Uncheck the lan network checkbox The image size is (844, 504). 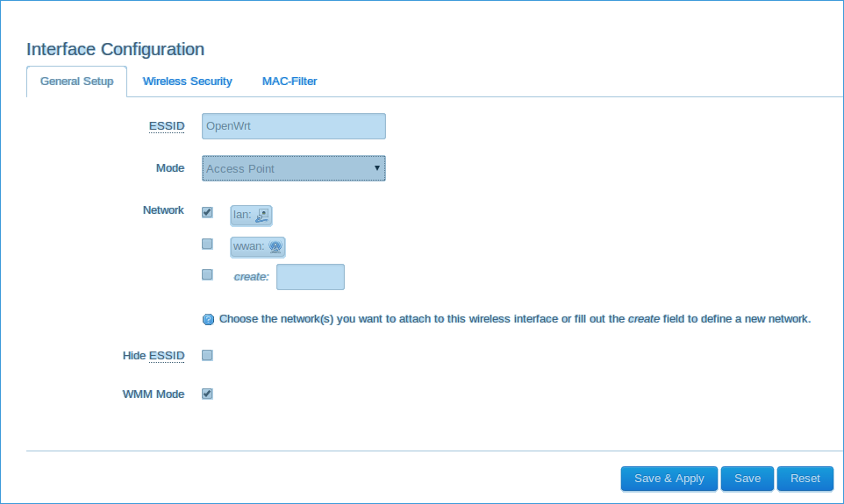coord(207,212)
